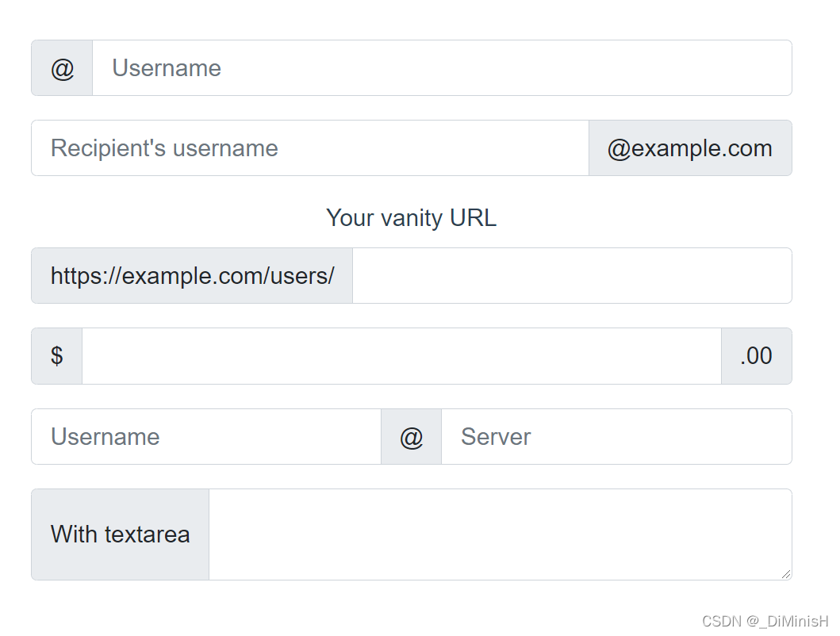
Task: Click the 'With textarea' addon label
Action: (x=121, y=534)
